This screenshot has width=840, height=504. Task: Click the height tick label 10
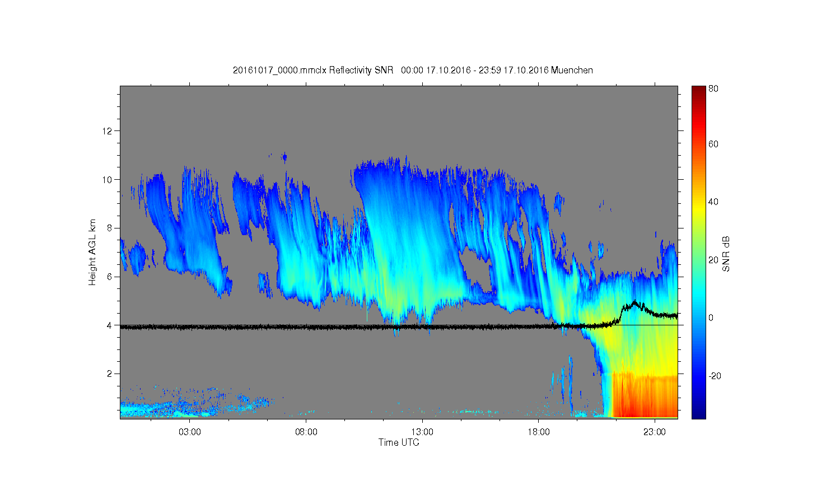pyautogui.click(x=108, y=180)
